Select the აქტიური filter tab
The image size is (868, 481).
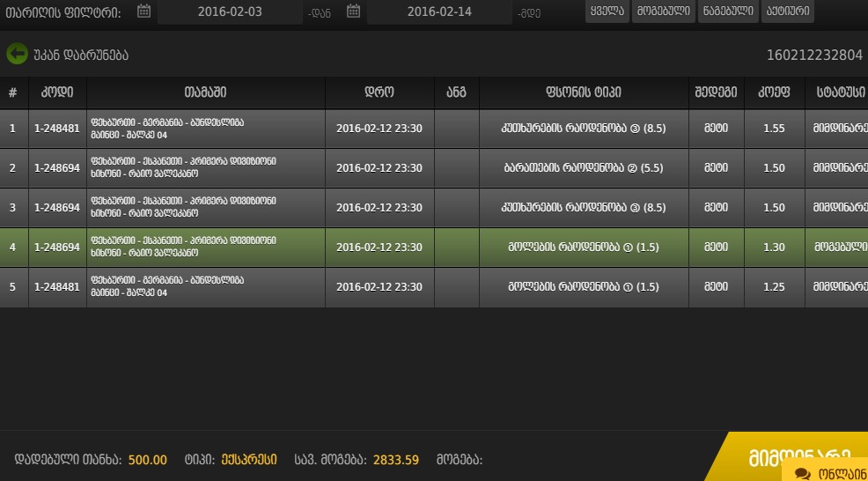(788, 11)
